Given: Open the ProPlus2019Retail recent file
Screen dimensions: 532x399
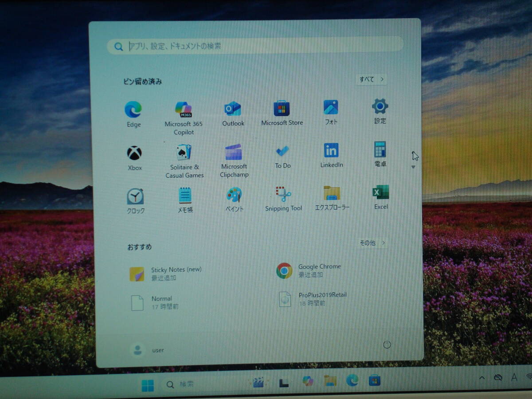Looking at the screenshot, I should 313,299.
